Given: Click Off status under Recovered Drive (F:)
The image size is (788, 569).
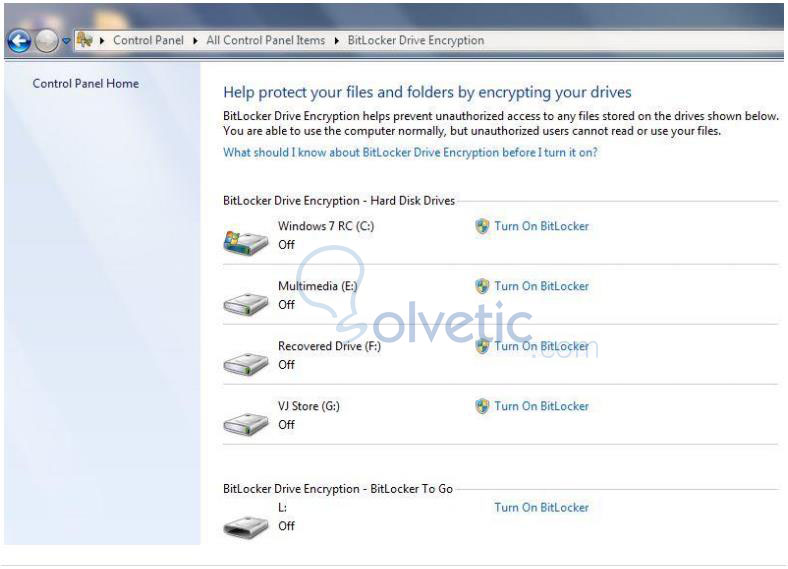Looking at the screenshot, I should point(286,364).
